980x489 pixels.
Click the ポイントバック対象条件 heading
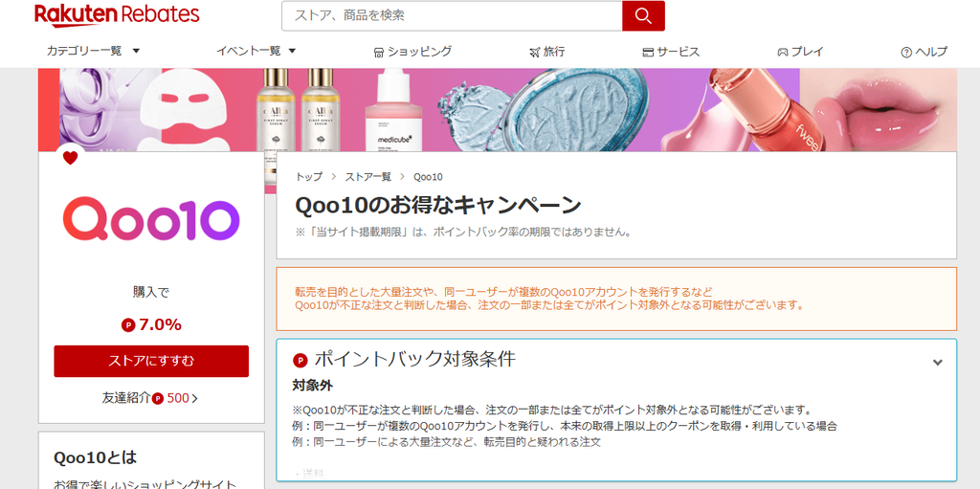click(415, 359)
